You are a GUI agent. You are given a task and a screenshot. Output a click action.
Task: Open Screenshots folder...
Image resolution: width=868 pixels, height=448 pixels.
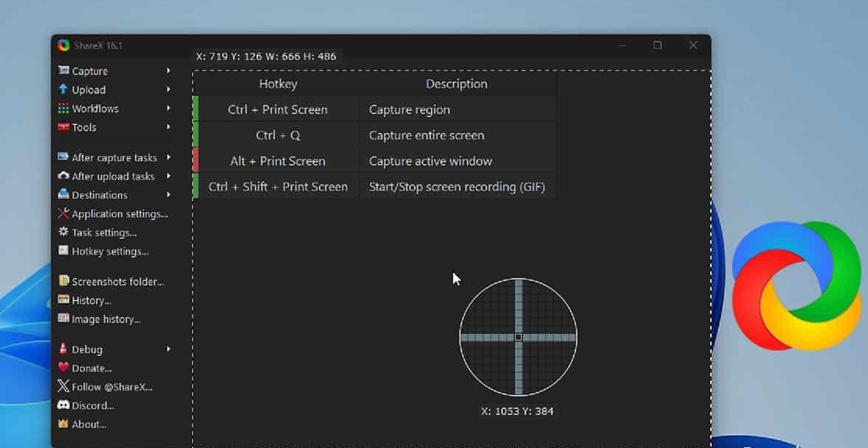coord(118,282)
